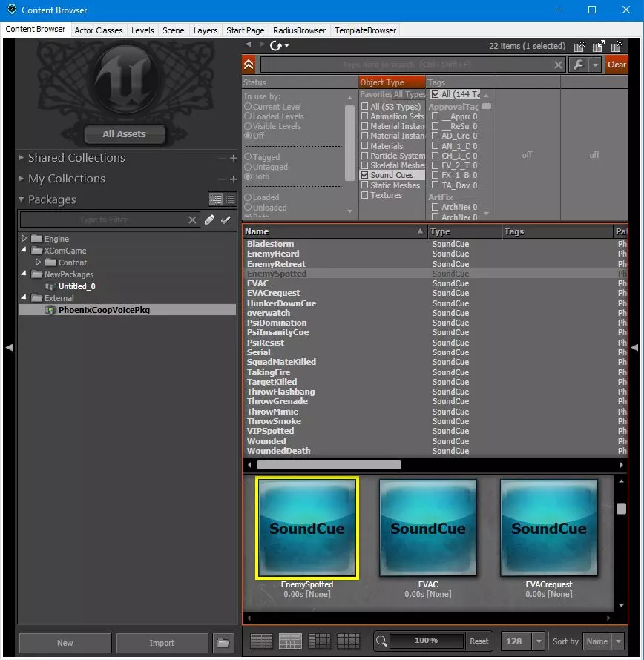Click the pencil icon beside package filter
The image size is (644, 660).
click(209, 220)
